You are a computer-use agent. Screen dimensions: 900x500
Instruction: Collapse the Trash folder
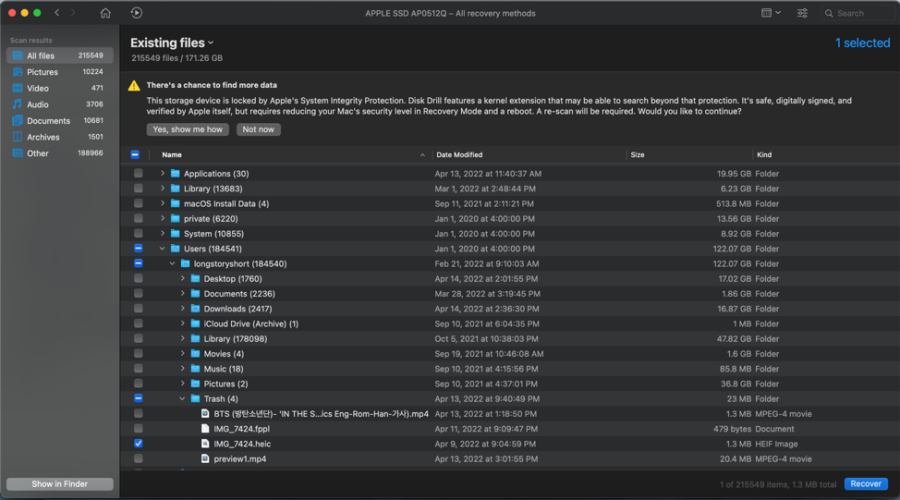[x=183, y=398]
